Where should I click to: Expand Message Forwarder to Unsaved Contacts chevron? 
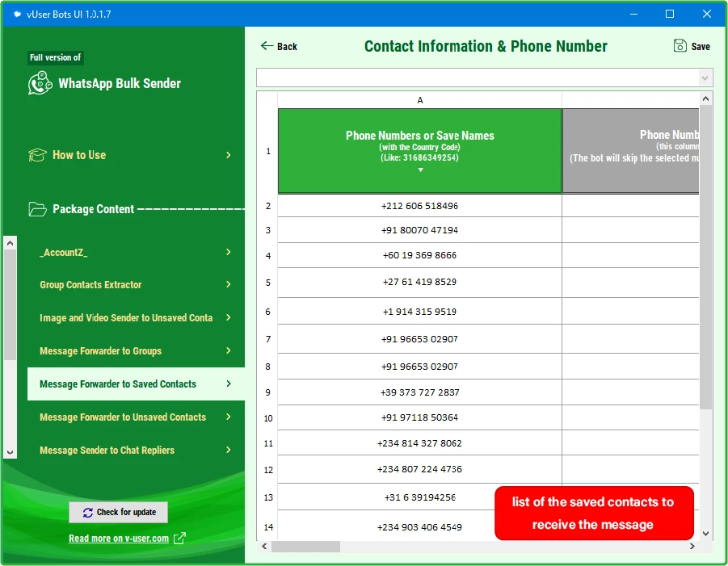[x=228, y=417]
